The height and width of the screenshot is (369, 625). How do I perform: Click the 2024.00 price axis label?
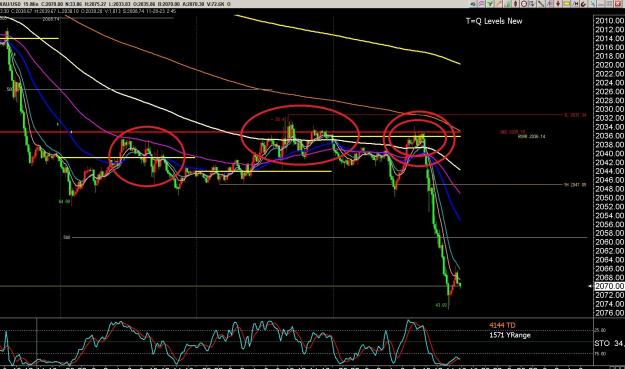[609, 82]
